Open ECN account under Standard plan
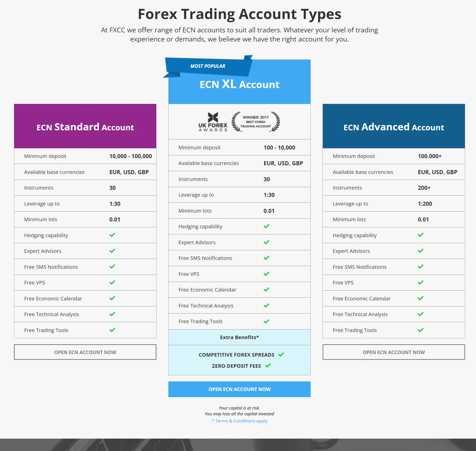Viewport: 476px width, 451px height. [85, 352]
